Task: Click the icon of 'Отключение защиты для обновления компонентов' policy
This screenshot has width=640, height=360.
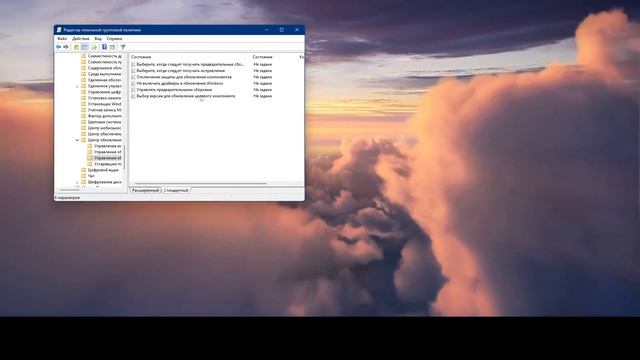Action: pos(133,77)
